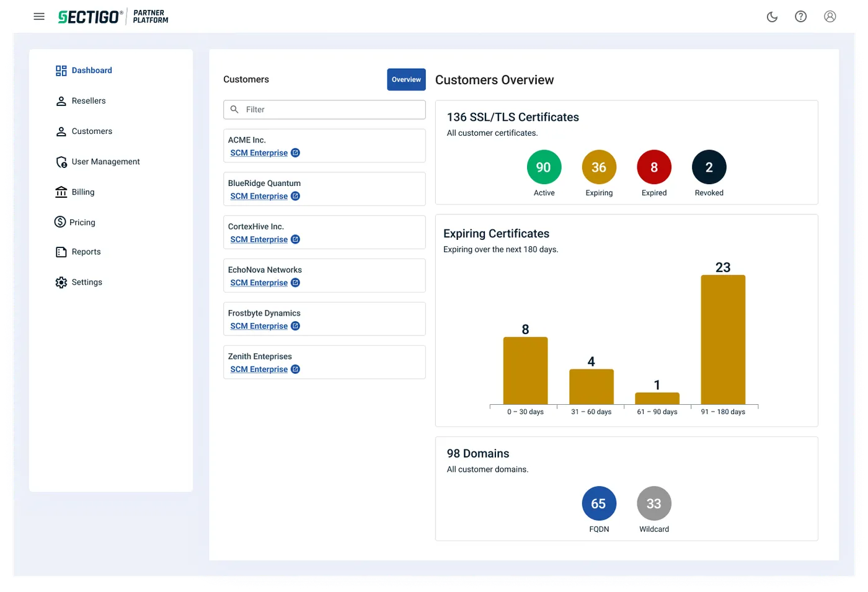Open the user account profile icon
The image size is (868, 592).
[830, 17]
